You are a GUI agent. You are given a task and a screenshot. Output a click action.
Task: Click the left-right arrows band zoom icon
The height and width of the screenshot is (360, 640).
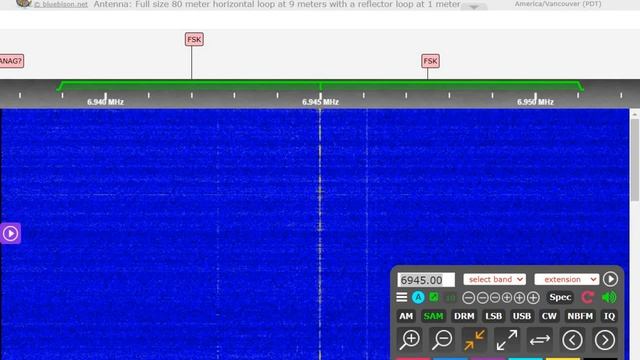[540, 340]
